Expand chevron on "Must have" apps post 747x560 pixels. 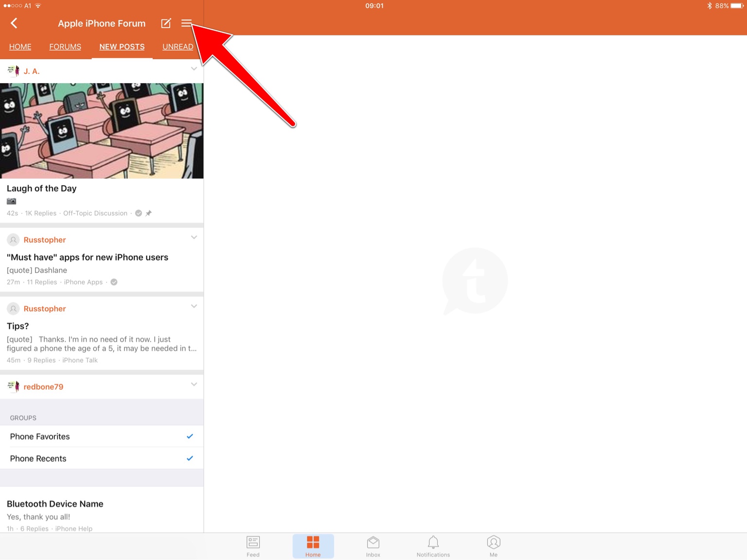(194, 238)
